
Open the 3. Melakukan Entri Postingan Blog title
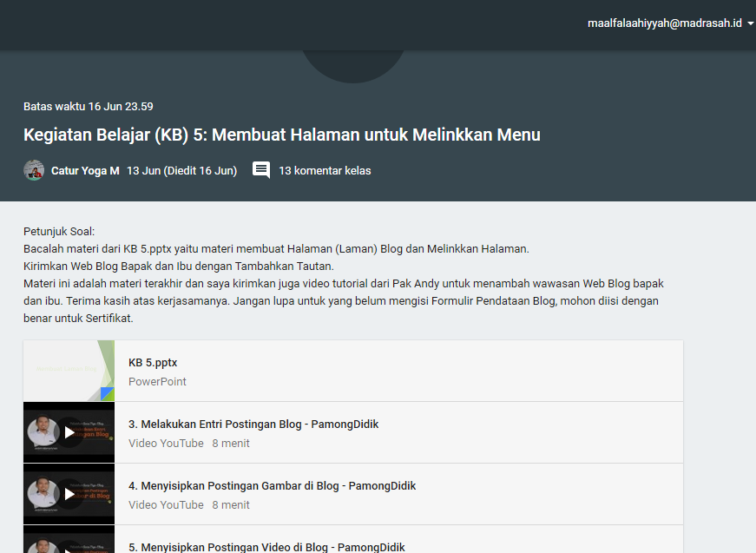253,425
